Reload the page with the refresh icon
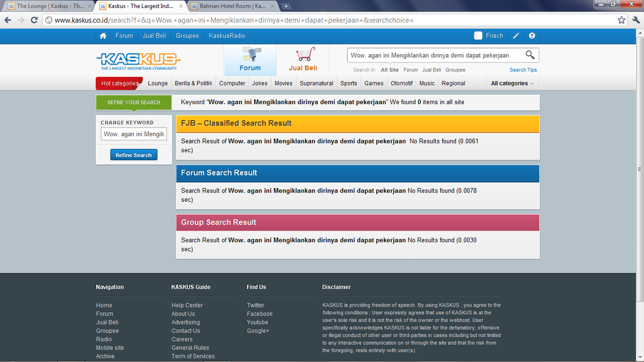Image resolution: width=644 pixels, height=362 pixels. pos(34,20)
